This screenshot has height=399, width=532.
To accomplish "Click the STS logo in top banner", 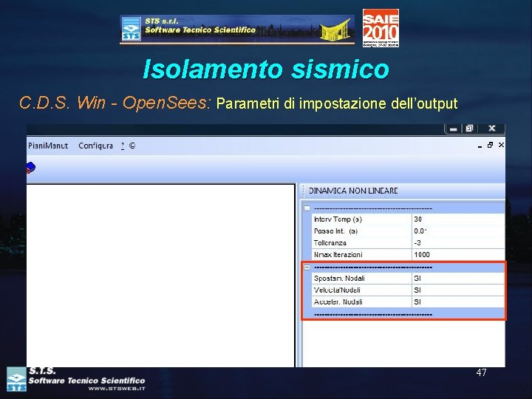I will tap(131, 29).
